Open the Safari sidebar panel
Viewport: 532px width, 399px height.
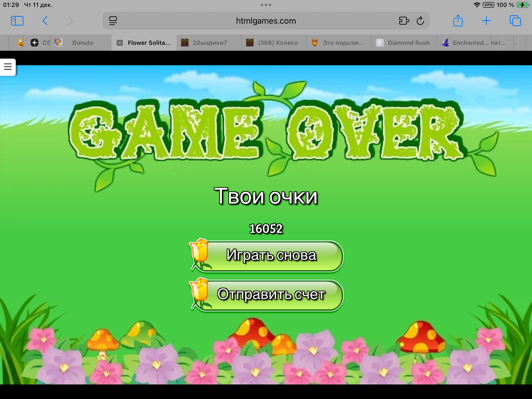click(17, 21)
